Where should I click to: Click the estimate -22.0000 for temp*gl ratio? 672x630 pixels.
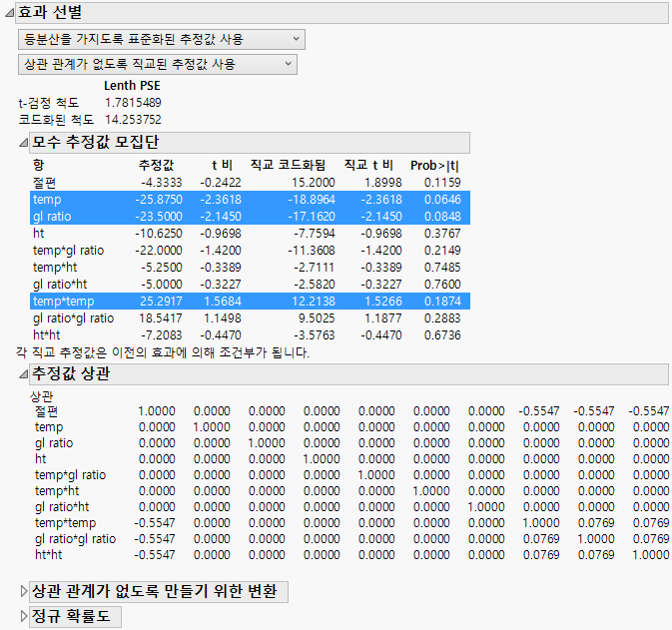coord(159,251)
